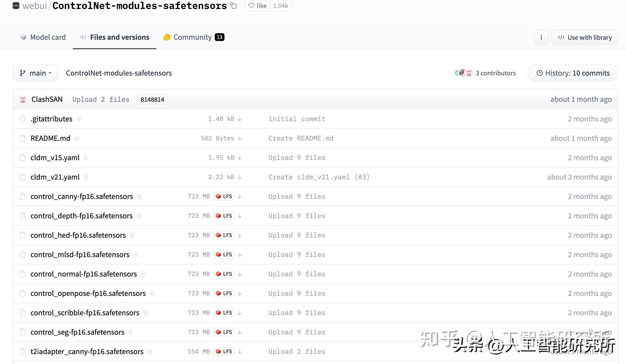This screenshot has height=364, width=626.
Task: Click the LFS badge on t2iadapter_canny-fp16.safetensors
Action: (223, 351)
